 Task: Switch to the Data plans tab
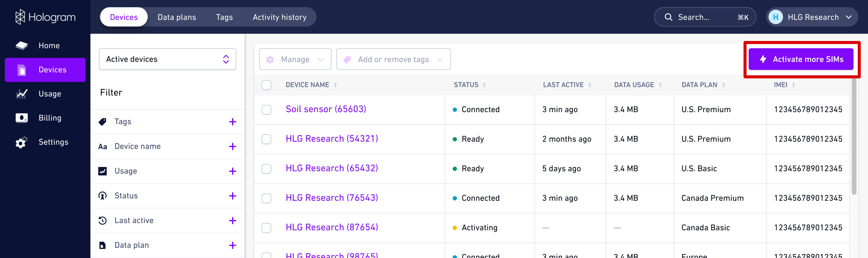177,17
